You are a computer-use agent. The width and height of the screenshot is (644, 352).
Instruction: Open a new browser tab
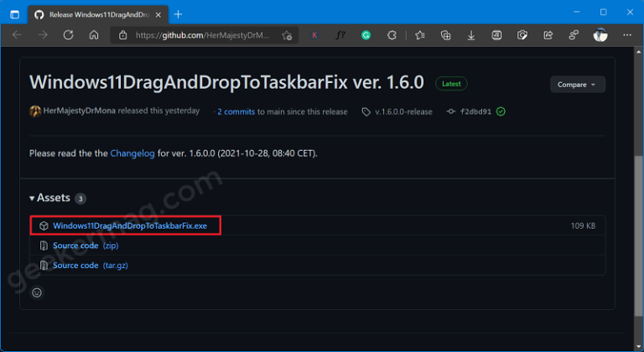click(178, 13)
